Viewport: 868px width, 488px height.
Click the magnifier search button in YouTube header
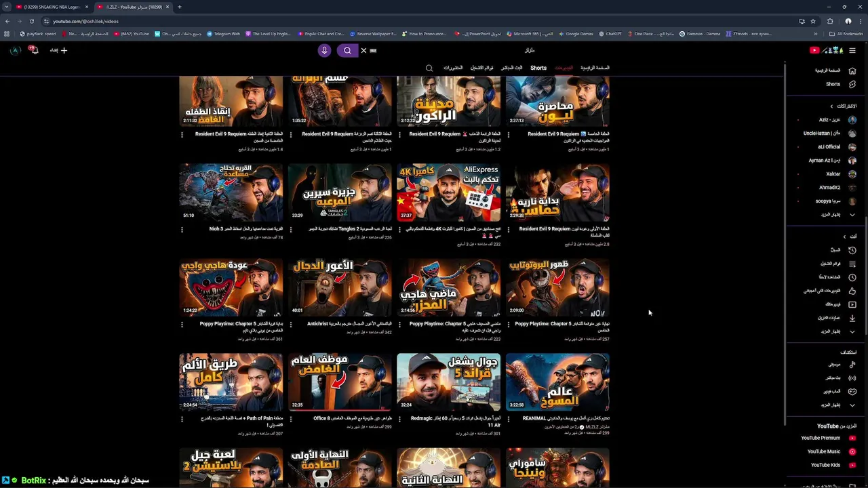[347, 50]
